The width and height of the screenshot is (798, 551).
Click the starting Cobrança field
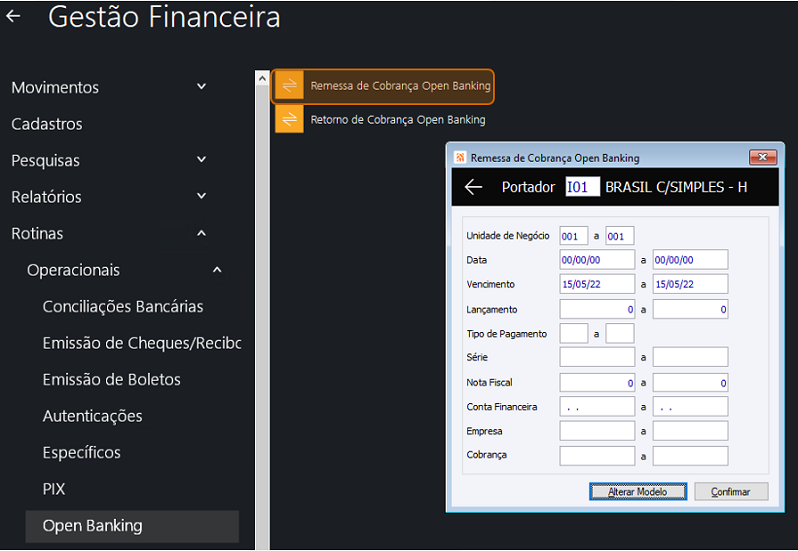point(597,456)
